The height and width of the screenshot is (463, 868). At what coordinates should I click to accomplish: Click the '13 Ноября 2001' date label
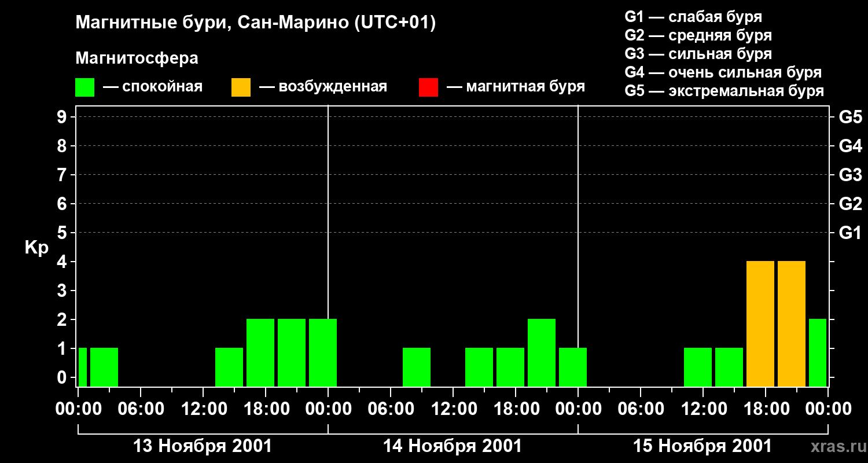pos(203,446)
